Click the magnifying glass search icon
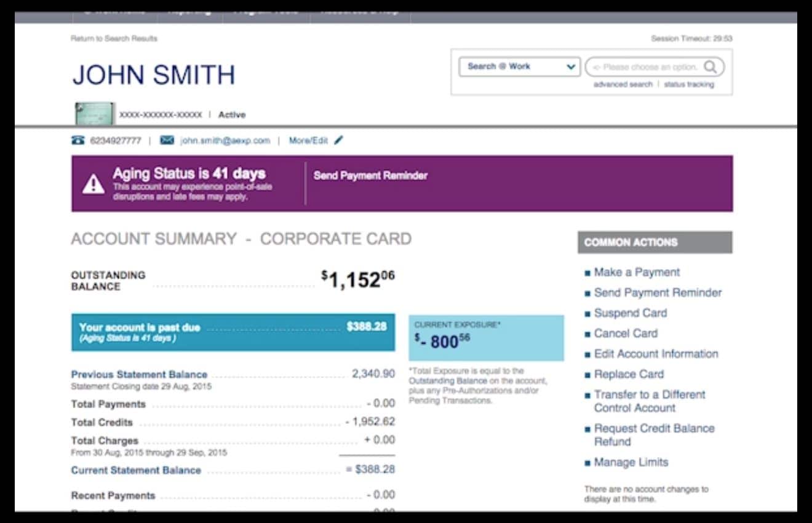812x523 pixels. tap(711, 66)
